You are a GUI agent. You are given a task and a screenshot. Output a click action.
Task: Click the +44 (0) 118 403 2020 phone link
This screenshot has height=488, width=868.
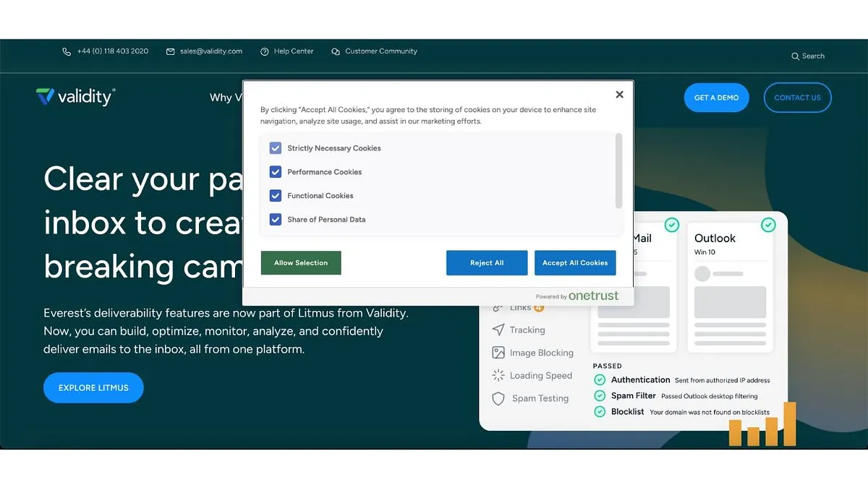coord(113,52)
